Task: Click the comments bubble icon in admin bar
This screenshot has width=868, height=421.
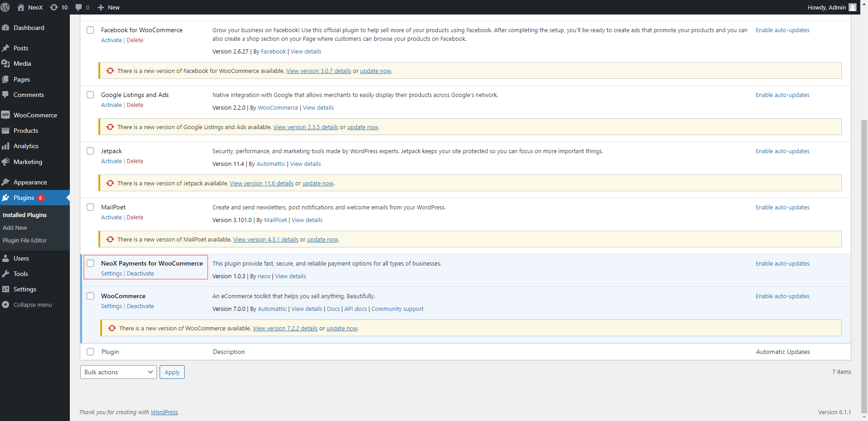Action: [x=79, y=7]
